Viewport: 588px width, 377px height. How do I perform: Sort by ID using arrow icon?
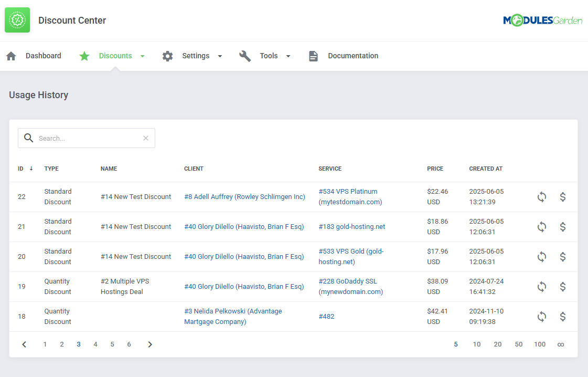tap(31, 169)
